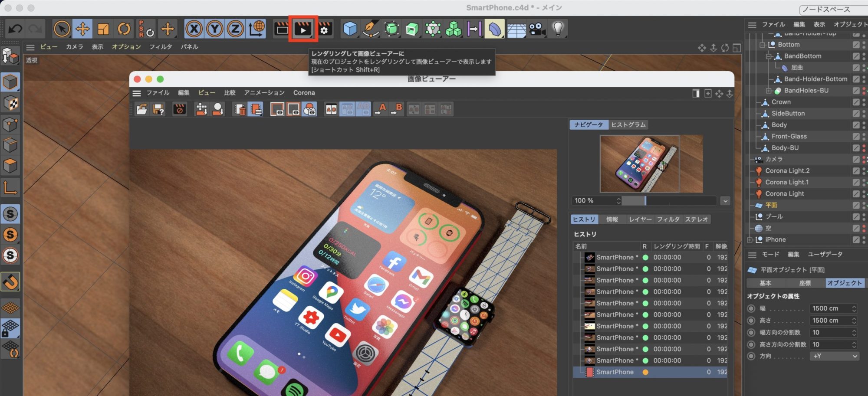Image resolution: width=868 pixels, height=396 pixels.
Task: Click Render to Picture Viewer icon
Action: pyautogui.click(x=303, y=29)
